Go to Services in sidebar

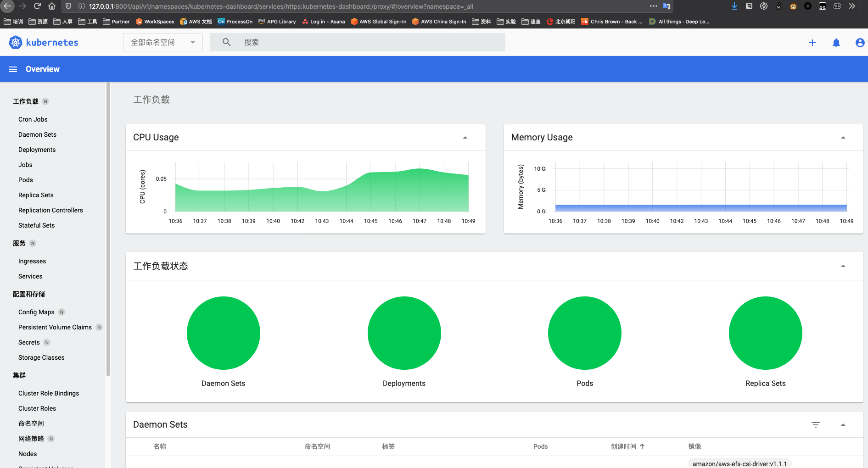(30, 276)
